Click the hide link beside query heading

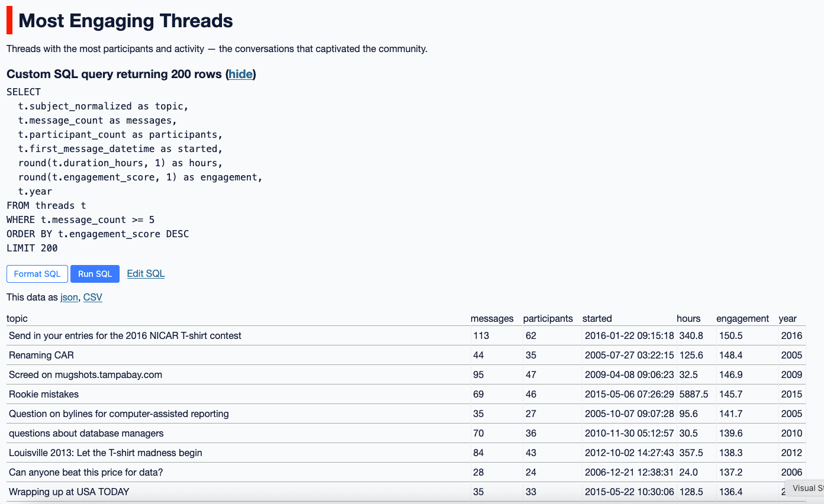click(x=240, y=74)
